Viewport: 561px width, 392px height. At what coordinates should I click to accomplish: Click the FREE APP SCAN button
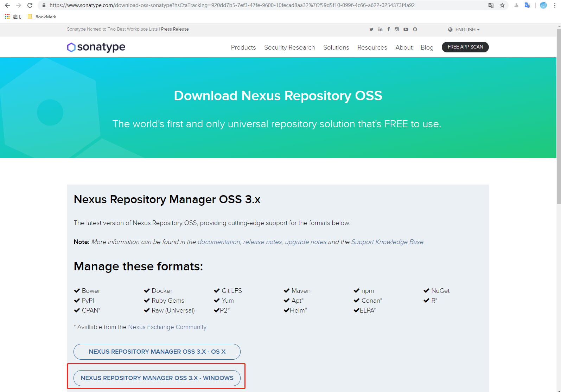(x=465, y=47)
